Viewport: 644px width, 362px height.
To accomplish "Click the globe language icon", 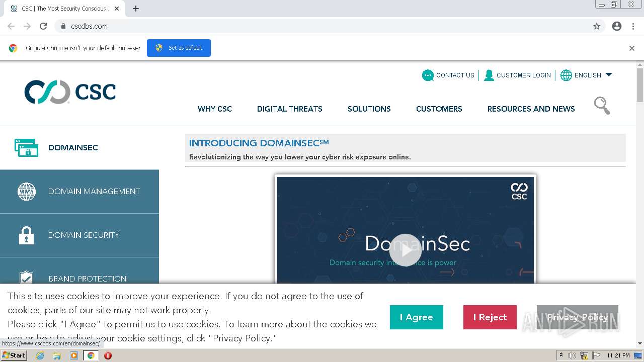I will click(x=566, y=75).
